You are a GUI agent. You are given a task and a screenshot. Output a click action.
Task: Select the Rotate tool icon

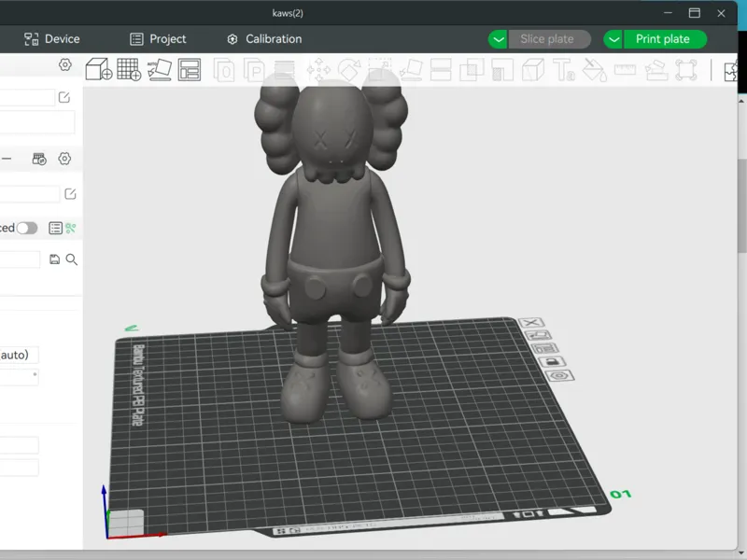[349, 71]
